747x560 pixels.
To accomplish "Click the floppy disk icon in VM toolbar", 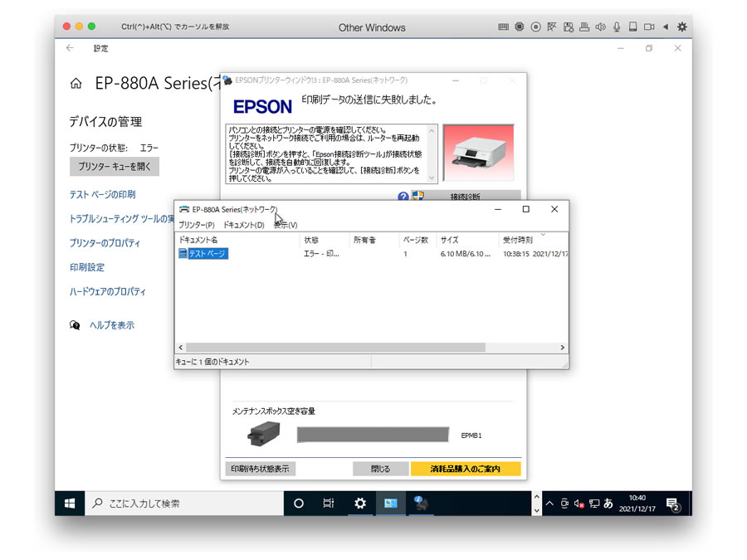I will point(568,27).
